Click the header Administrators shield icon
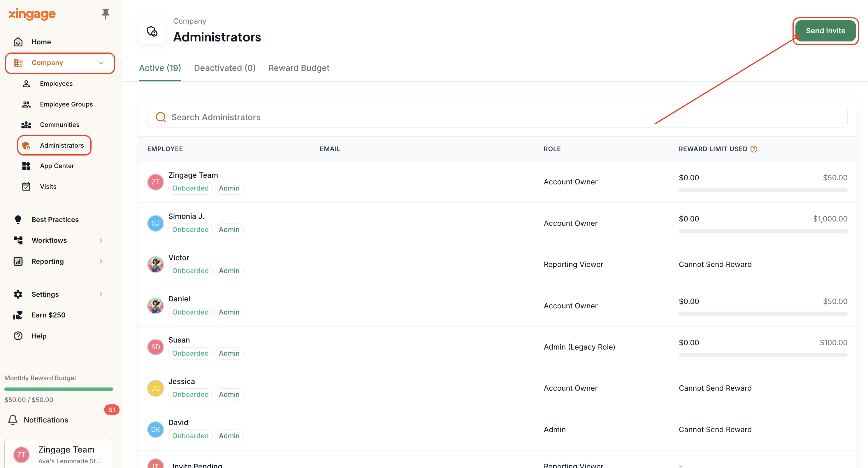The height and width of the screenshot is (468, 868). 152,31
